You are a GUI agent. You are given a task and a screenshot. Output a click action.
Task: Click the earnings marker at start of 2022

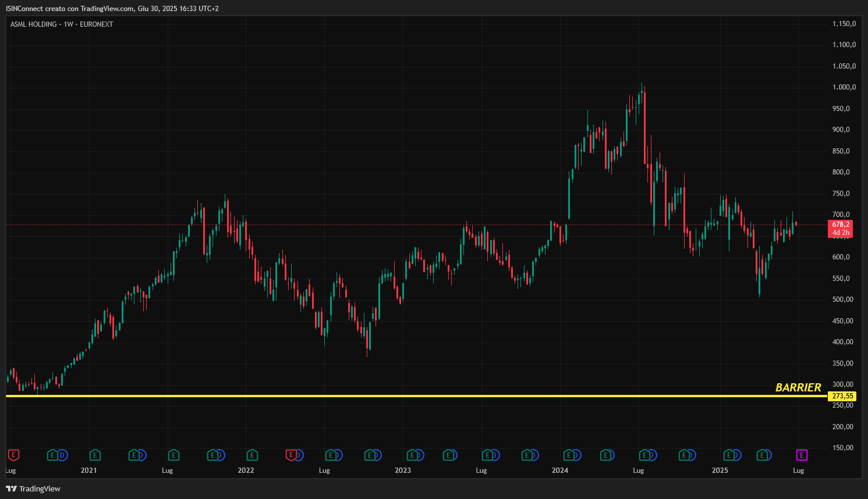252,455
